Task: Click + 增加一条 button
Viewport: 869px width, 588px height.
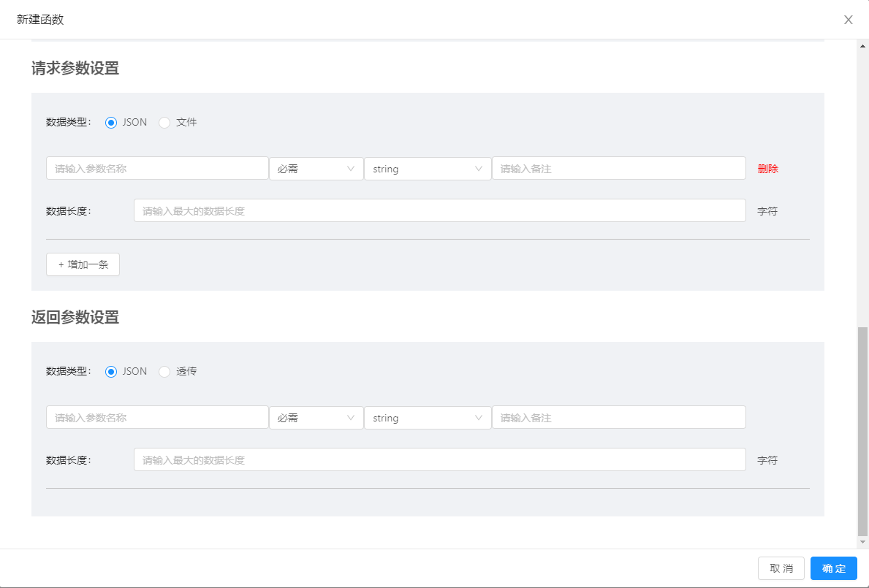Action: pos(83,264)
